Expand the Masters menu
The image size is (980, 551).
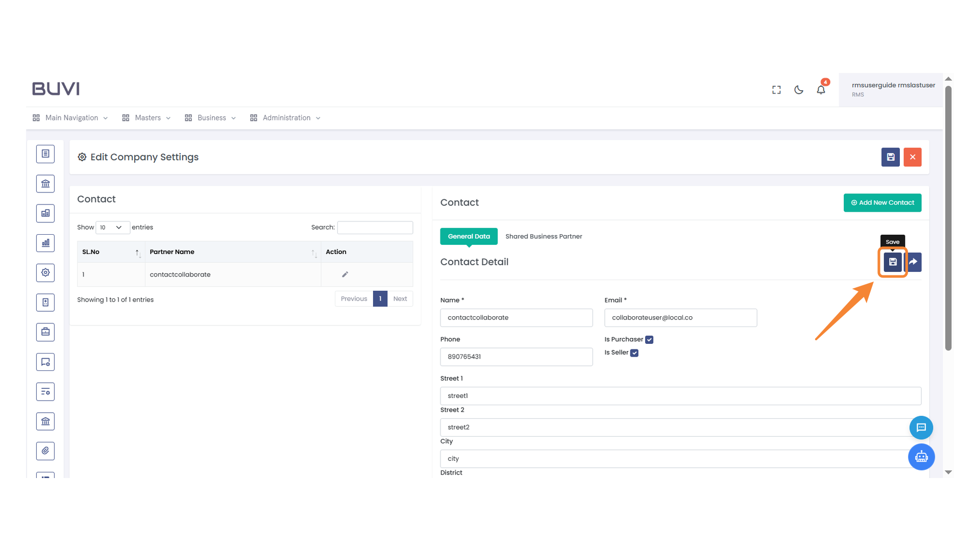click(x=147, y=118)
